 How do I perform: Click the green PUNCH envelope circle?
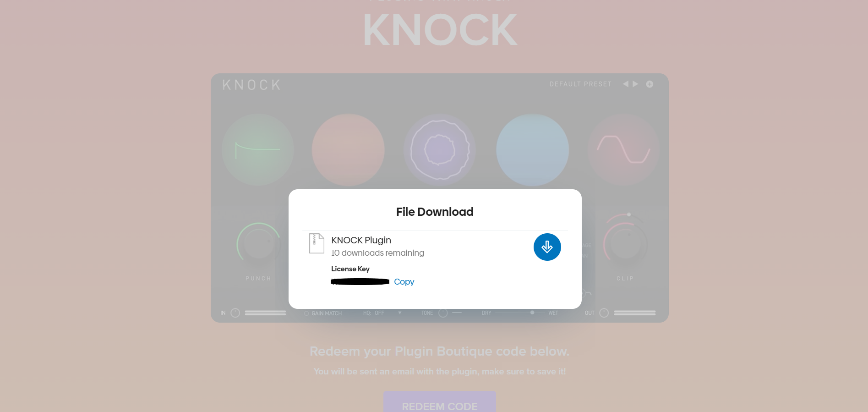point(258,150)
